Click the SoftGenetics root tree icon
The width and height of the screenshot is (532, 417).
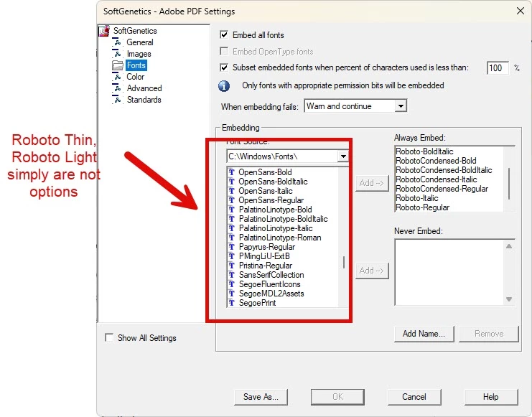[x=104, y=31]
